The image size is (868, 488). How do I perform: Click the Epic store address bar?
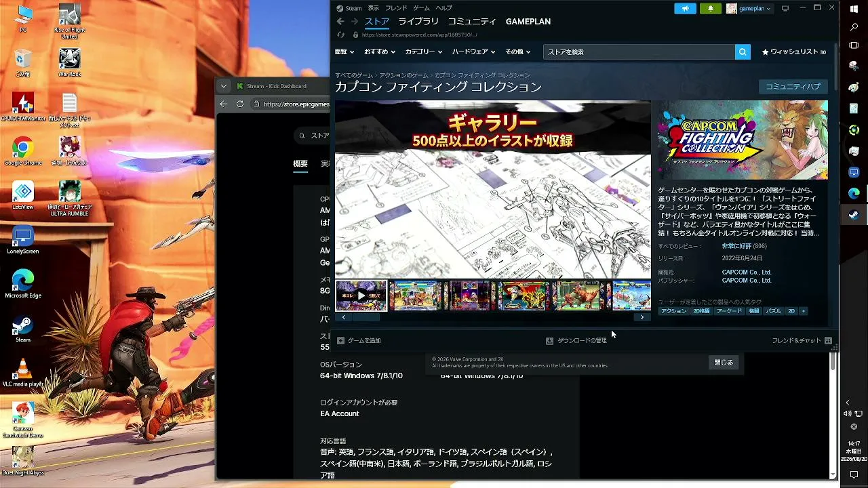(x=296, y=104)
